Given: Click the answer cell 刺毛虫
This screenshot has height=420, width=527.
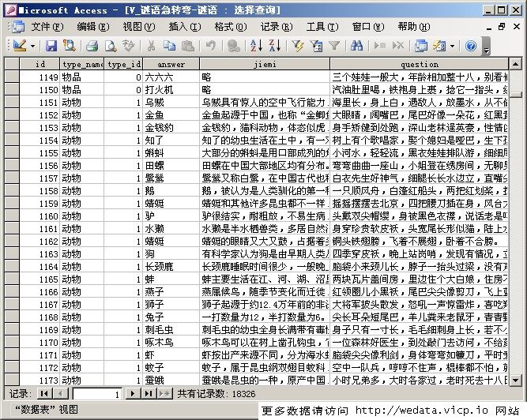Looking at the screenshot, I should 171,330.
